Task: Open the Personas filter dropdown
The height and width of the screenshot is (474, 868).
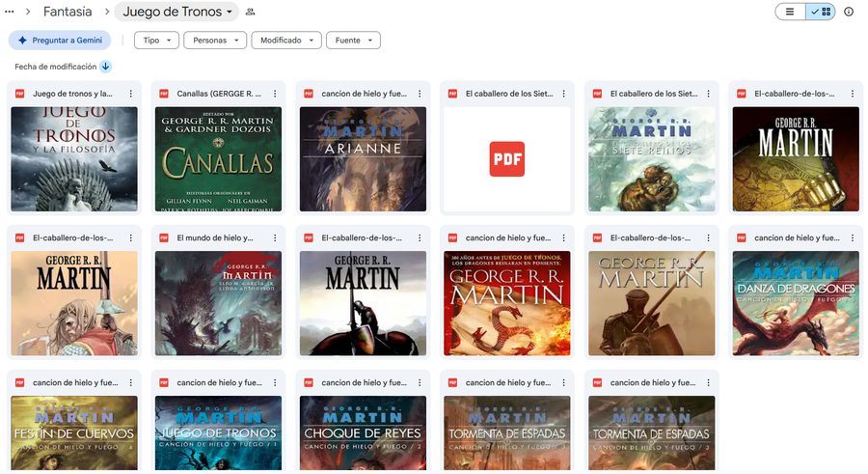Action: [x=215, y=40]
